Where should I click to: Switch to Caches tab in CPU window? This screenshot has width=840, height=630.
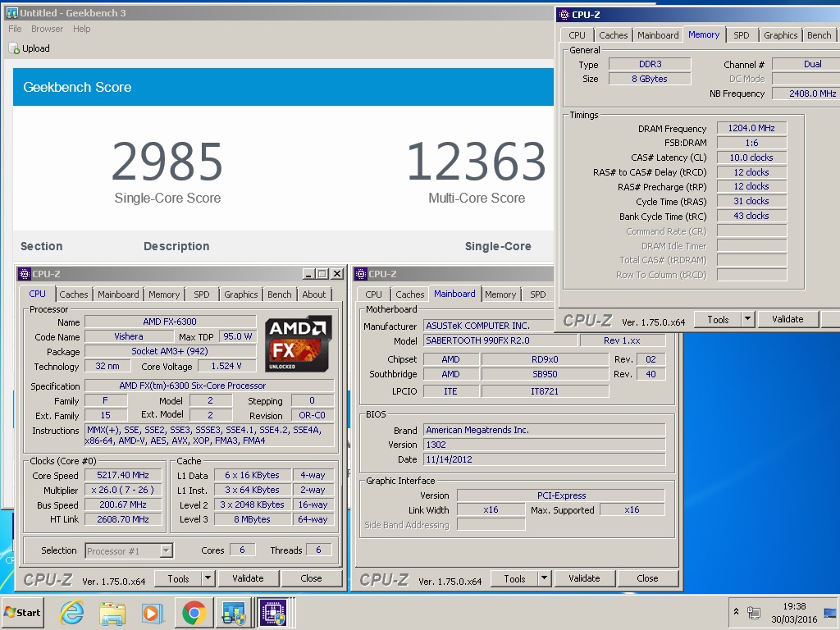(x=73, y=294)
